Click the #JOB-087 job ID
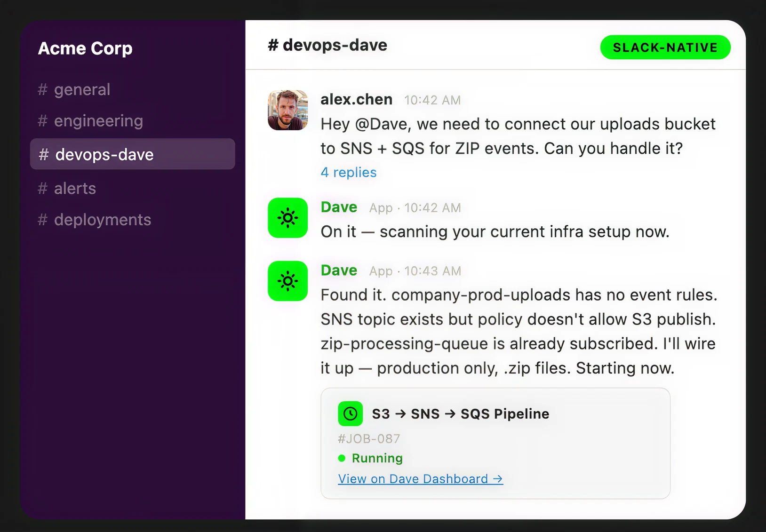766x532 pixels. point(369,438)
